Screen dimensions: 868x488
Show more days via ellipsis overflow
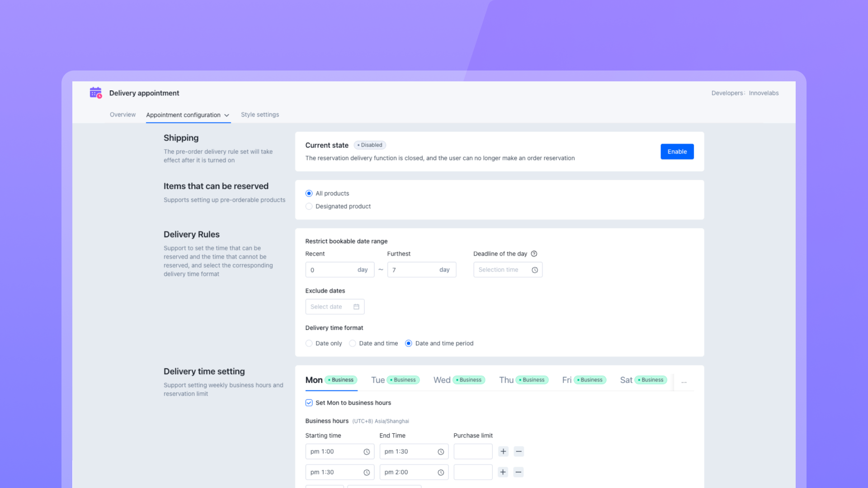[x=684, y=381]
